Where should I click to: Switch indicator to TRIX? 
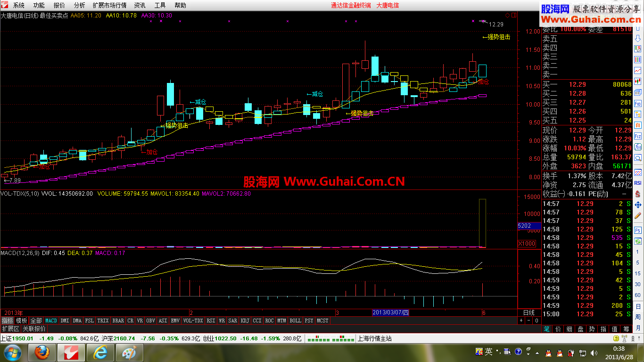(x=103, y=321)
